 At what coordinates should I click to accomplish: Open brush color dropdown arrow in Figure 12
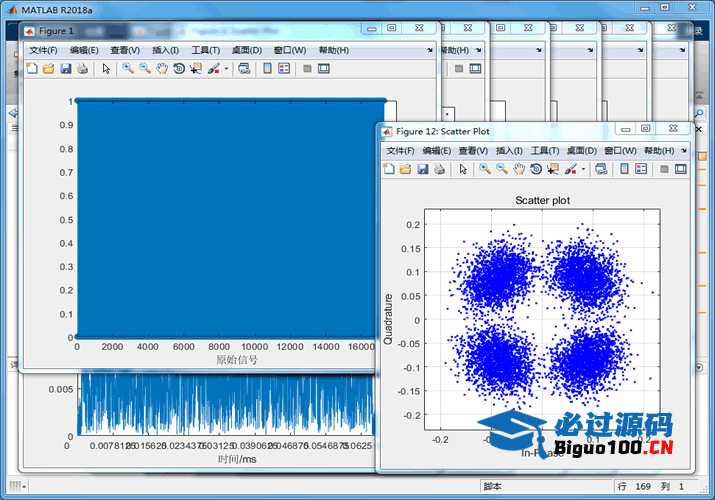click(x=583, y=170)
